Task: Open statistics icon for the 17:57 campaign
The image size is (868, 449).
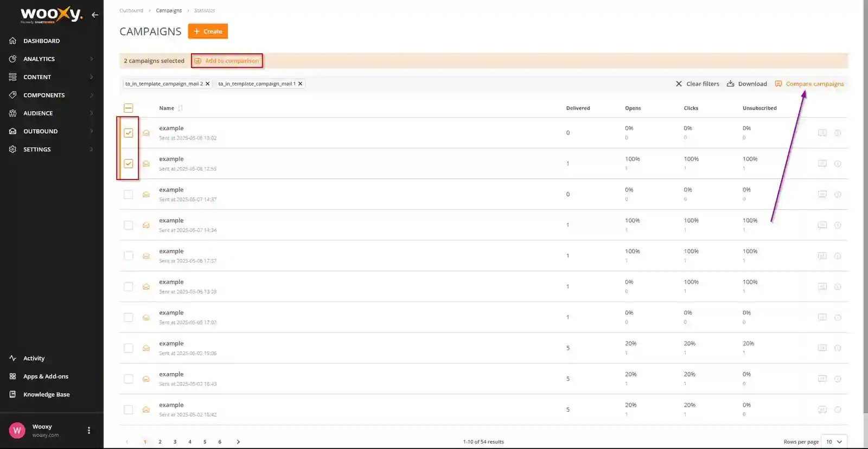Action: 822,255
